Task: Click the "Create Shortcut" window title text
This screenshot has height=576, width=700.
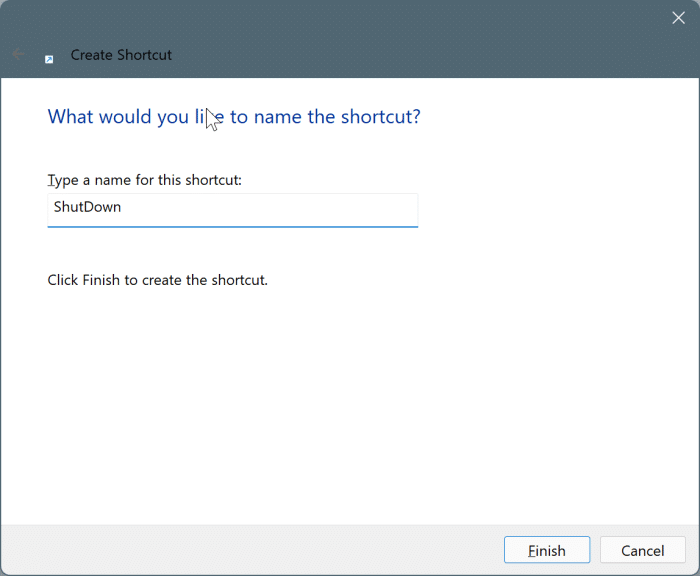Action: pyautogui.click(x=121, y=55)
